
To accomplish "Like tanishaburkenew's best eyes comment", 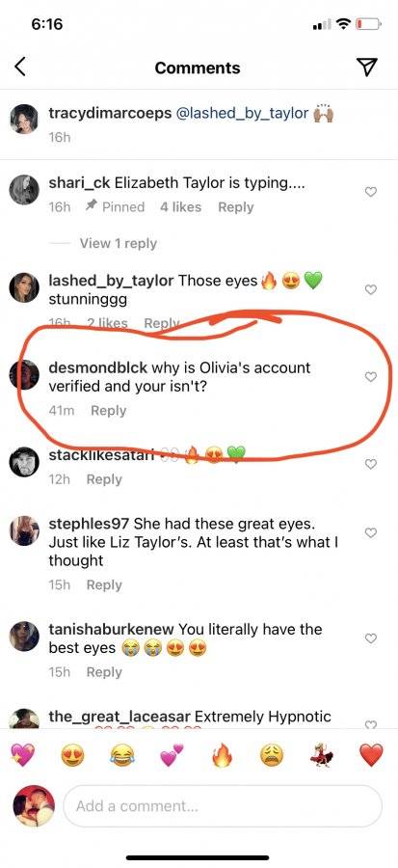I will pyautogui.click(x=371, y=638).
